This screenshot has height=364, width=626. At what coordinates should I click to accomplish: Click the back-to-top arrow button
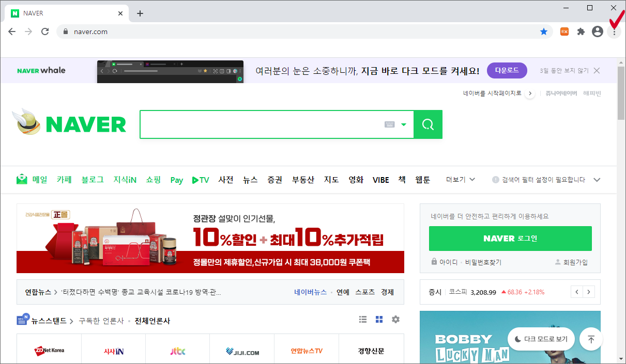591,339
